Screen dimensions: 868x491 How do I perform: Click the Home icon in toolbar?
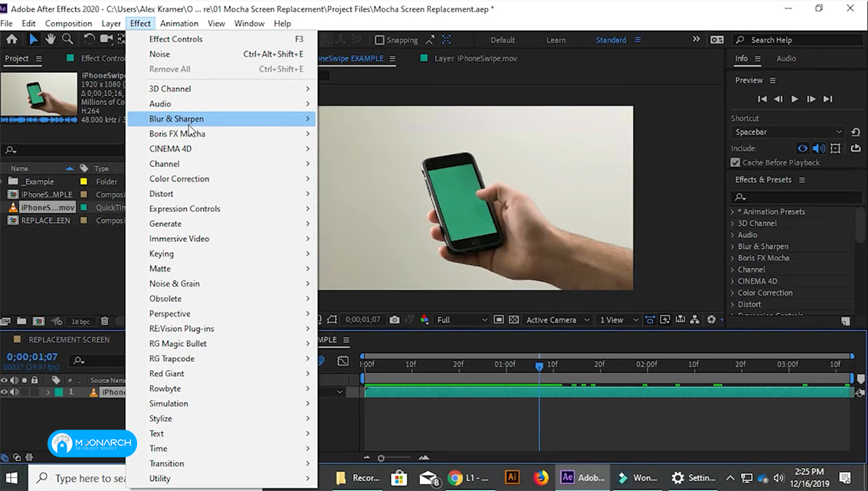click(x=11, y=39)
